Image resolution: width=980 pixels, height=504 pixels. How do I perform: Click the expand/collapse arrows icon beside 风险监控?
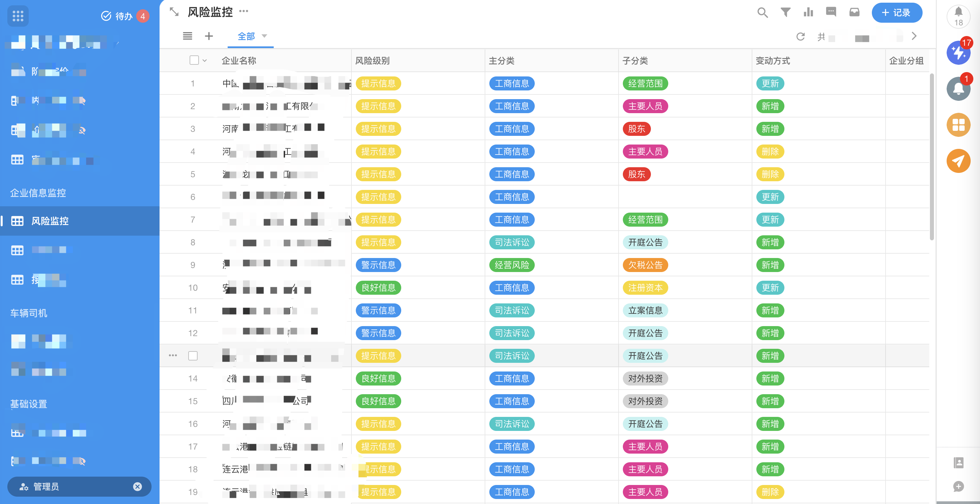[174, 12]
